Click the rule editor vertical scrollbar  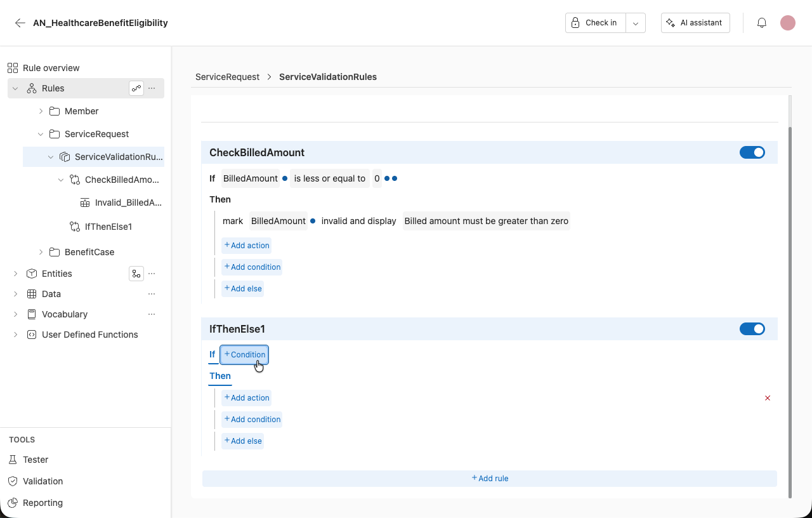[x=790, y=312]
